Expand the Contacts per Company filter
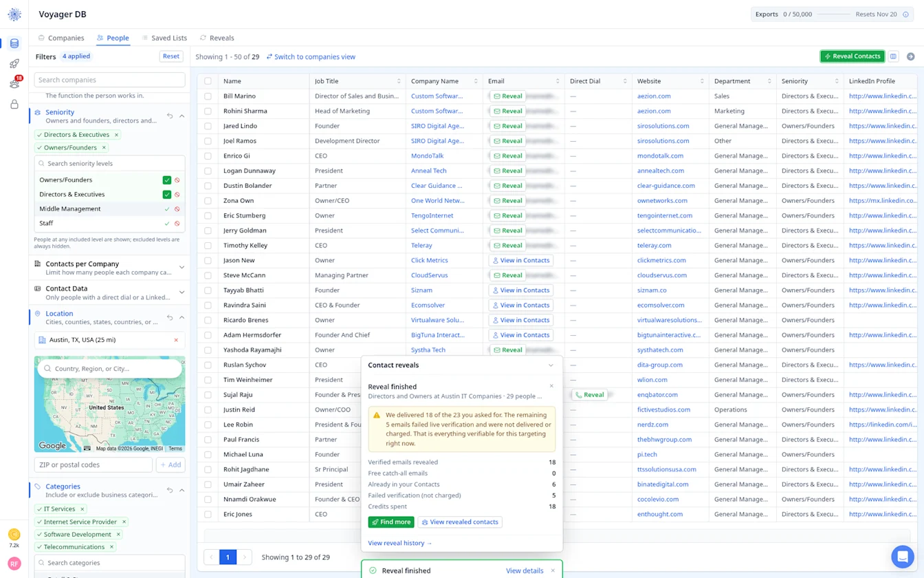924x578 pixels. [x=181, y=268]
